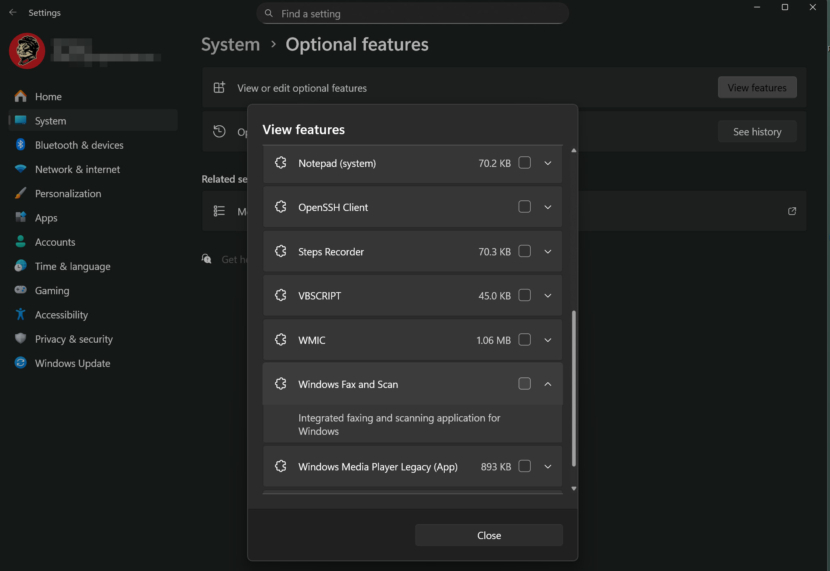Collapse the Windows Fax and Scan details
The image size is (830, 571).
point(548,384)
